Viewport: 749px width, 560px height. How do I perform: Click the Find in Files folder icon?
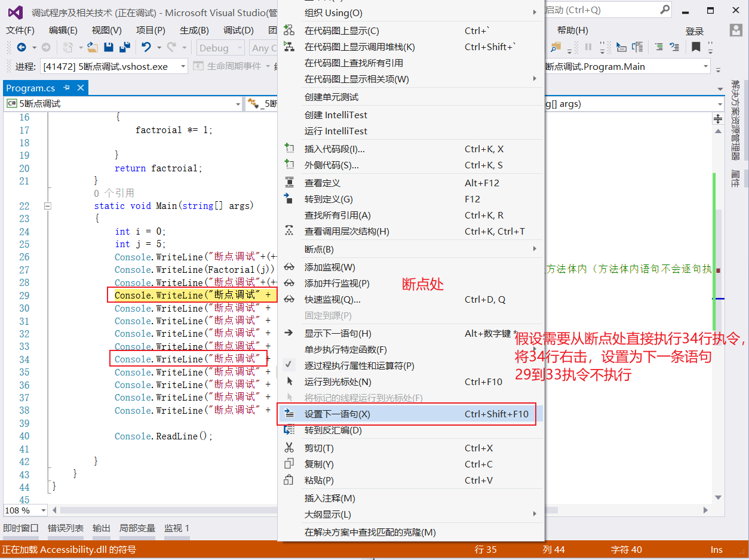tap(556, 47)
